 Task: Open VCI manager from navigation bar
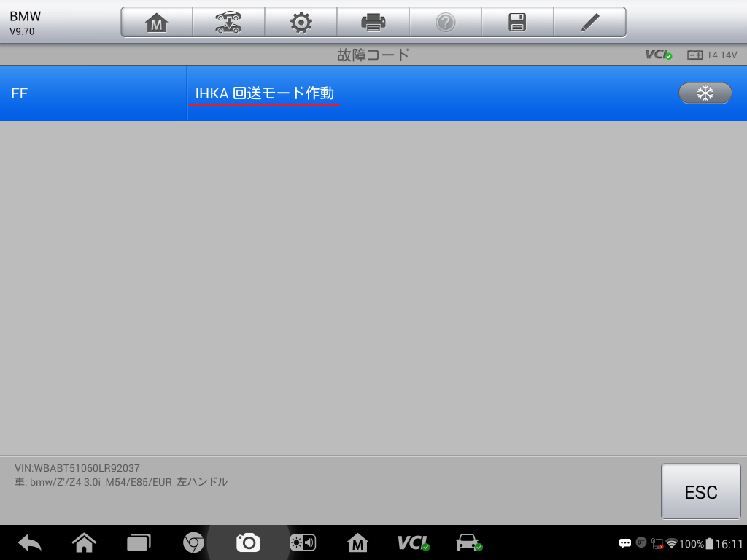413,542
